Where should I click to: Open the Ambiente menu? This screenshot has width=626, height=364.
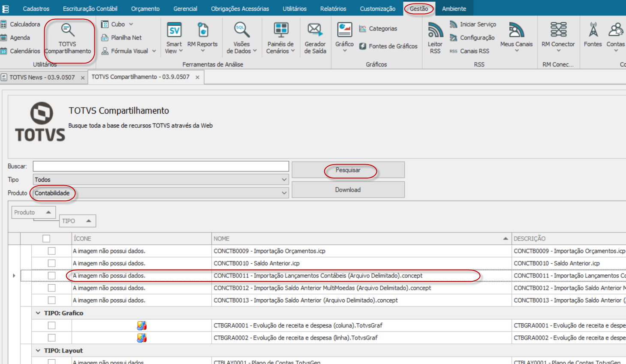[454, 9]
